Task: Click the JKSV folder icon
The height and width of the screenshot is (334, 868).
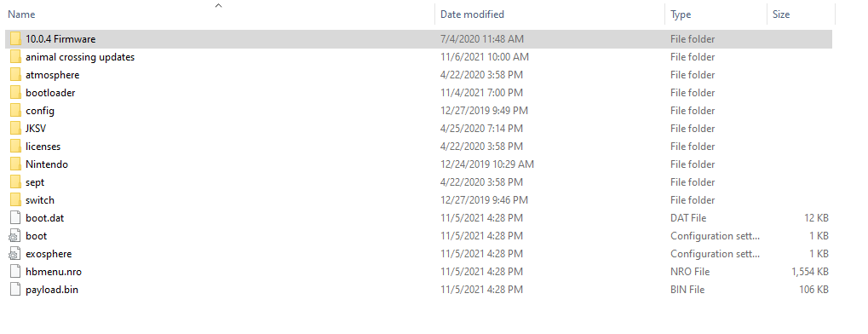Action: tap(15, 129)
